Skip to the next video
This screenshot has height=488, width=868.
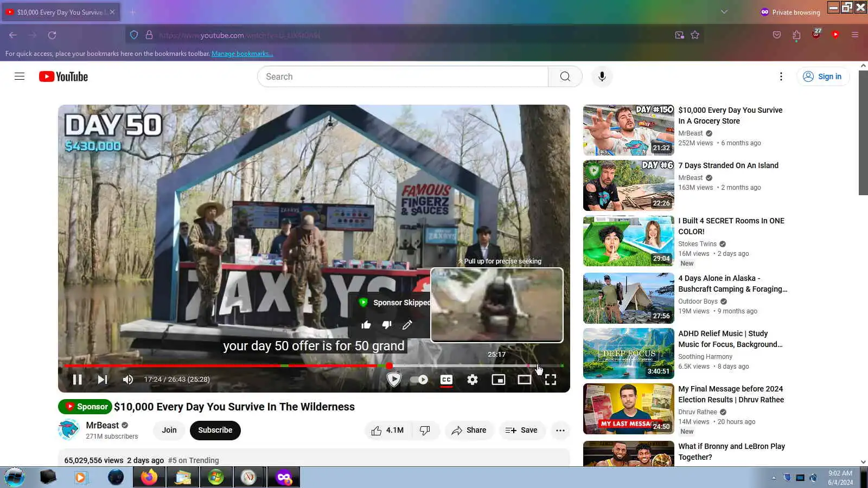point(103,380)
